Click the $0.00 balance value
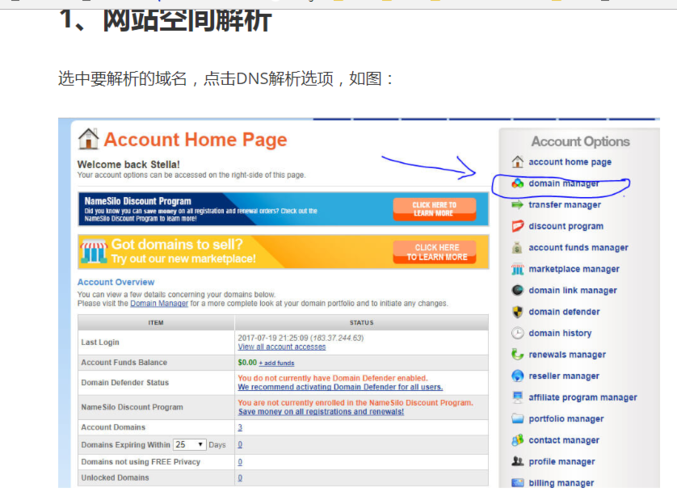Screen dimensions: 677x500 (x=247, y=362)
